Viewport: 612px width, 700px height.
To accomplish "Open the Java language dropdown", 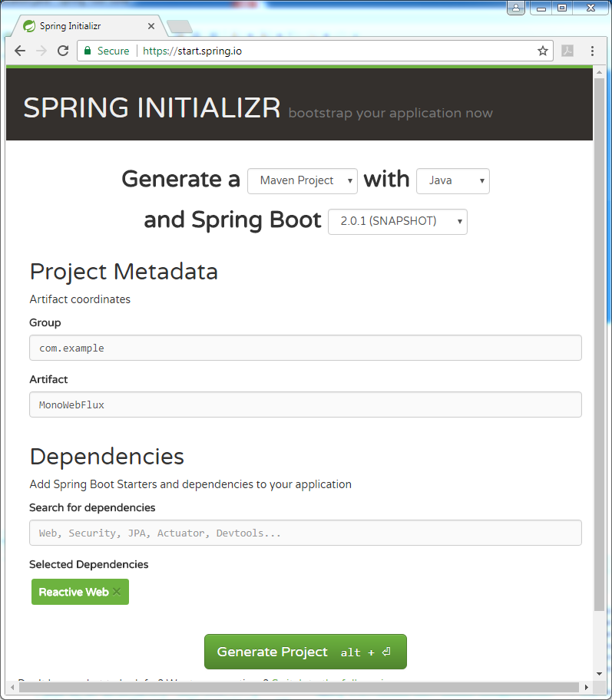I will 452,181.
